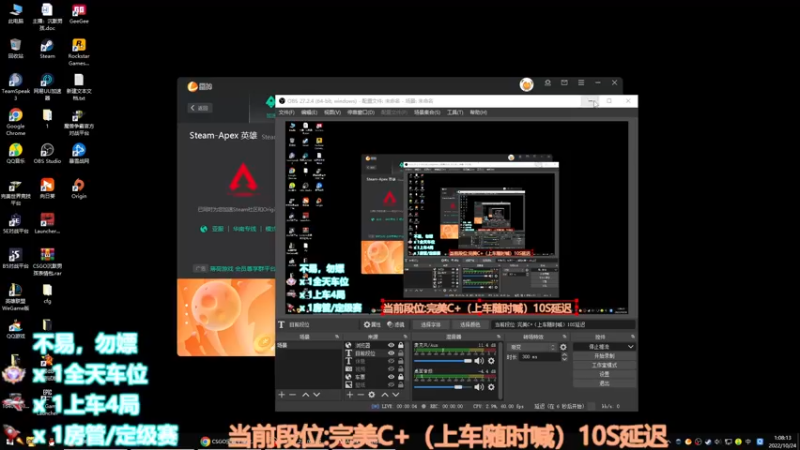Click user profile icon in accelerator window

click(x=547, y=82)
